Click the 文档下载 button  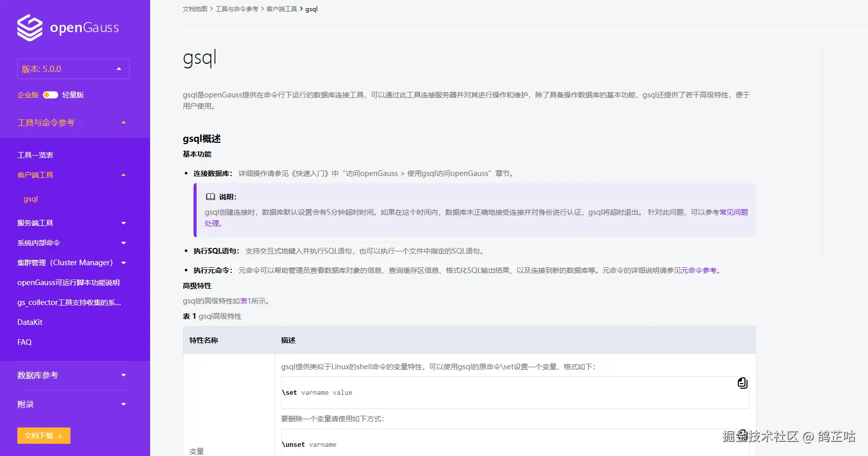[x=44, y=436]
